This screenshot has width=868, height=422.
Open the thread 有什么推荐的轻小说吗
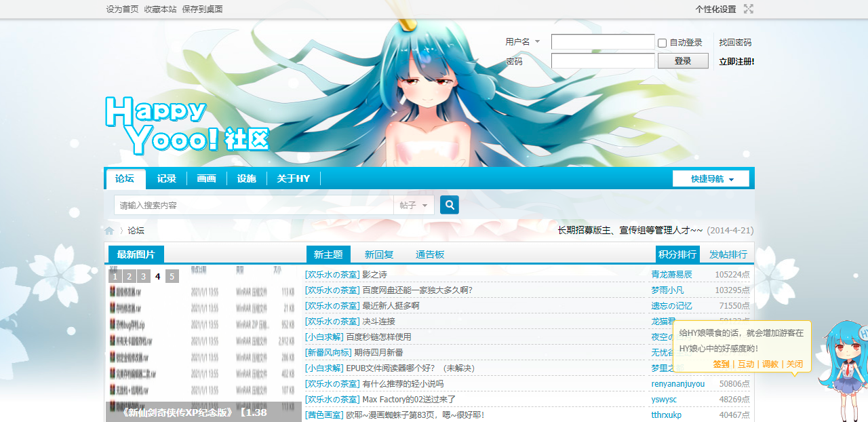[x=403, y=384]
